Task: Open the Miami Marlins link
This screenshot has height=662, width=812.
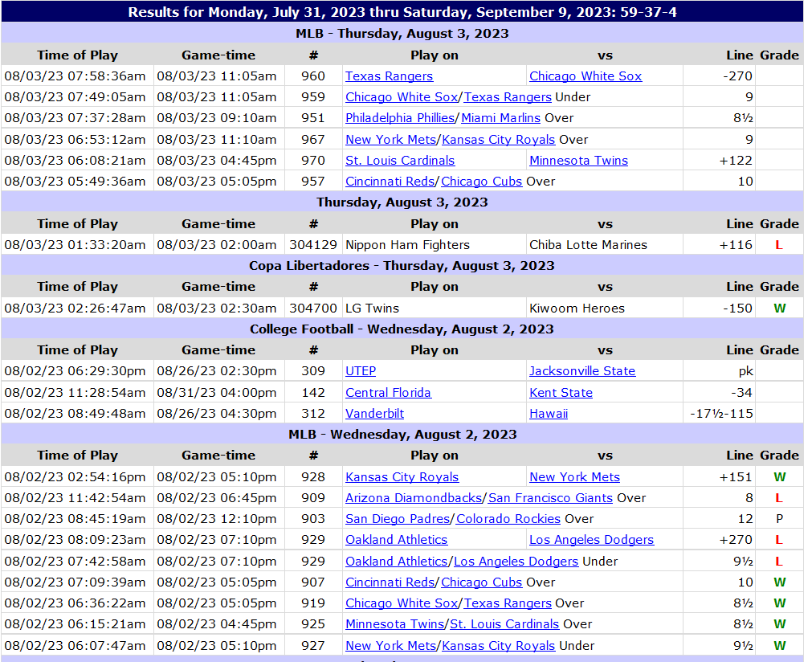Action: pos(500,118)
